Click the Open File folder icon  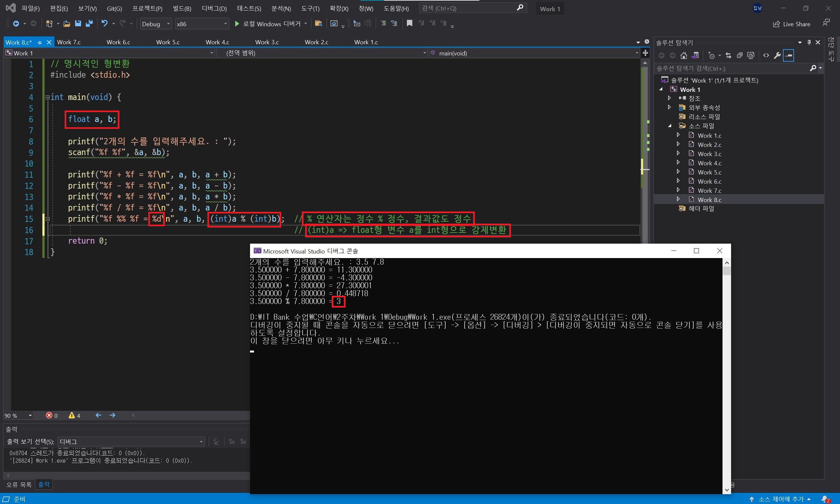[x=67, y=23]
